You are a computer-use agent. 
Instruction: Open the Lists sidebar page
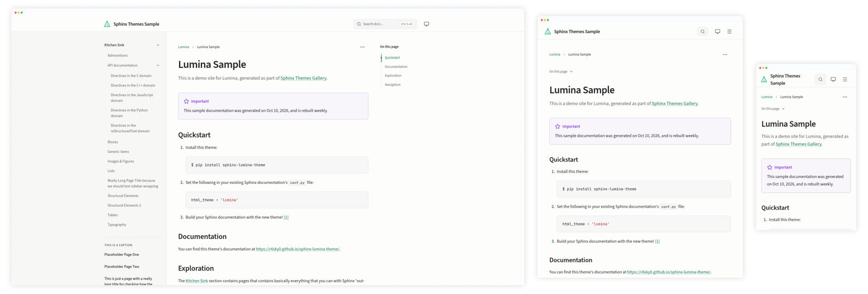111,171
